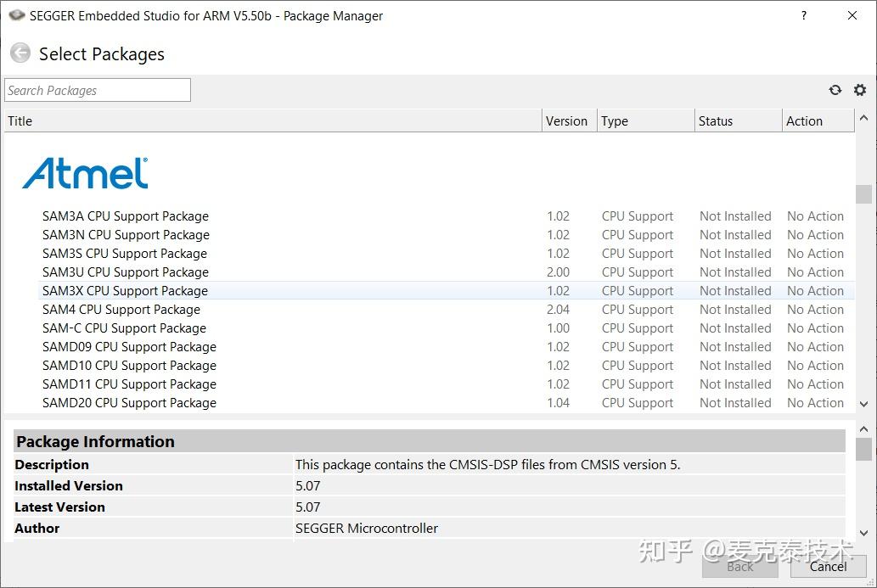Click the Atmel vendor logo
The height and width of the screenshot is (588, 877).
click(x=85, y=173)
